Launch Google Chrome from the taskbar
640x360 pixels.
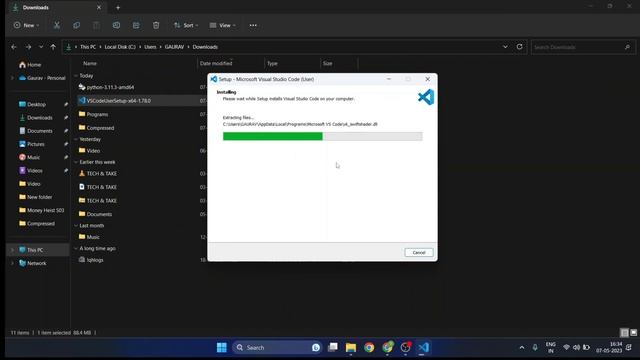[x=369, y=347]
